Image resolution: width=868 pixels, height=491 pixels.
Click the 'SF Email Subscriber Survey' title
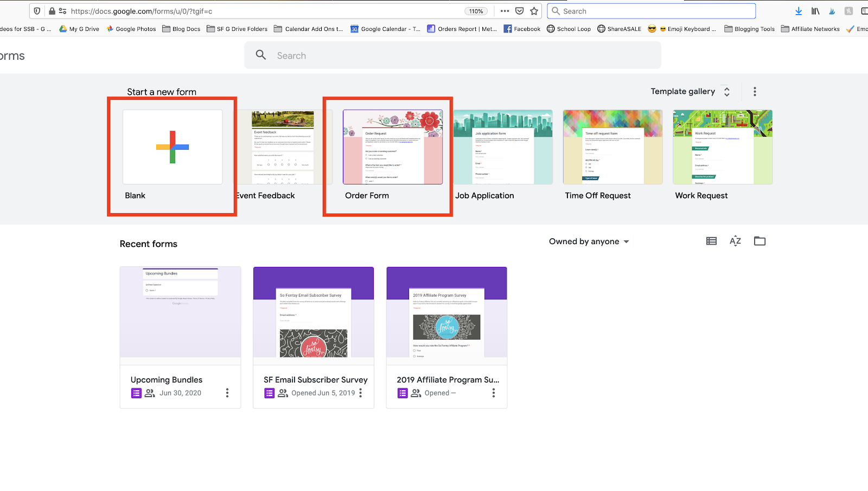316,380
